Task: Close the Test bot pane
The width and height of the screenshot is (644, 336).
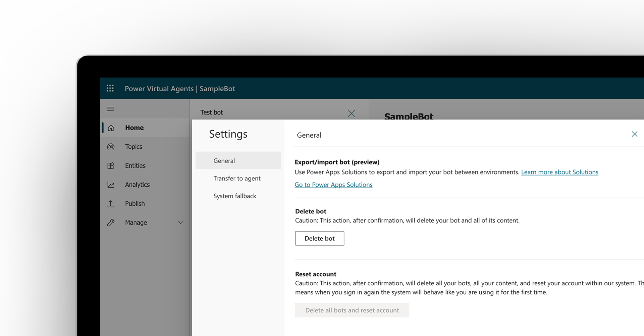Action: (351, 113)
